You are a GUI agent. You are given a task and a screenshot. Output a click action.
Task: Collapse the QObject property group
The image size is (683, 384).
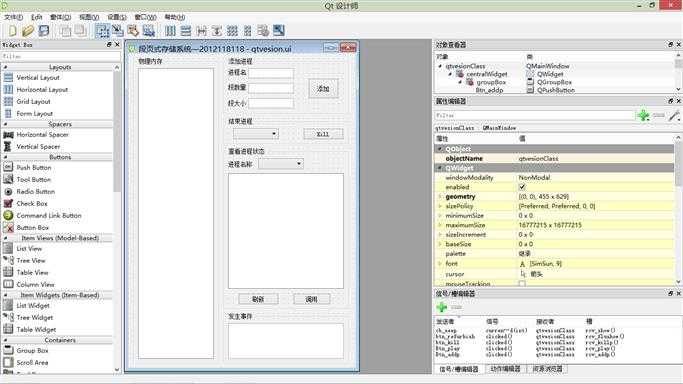440,149
